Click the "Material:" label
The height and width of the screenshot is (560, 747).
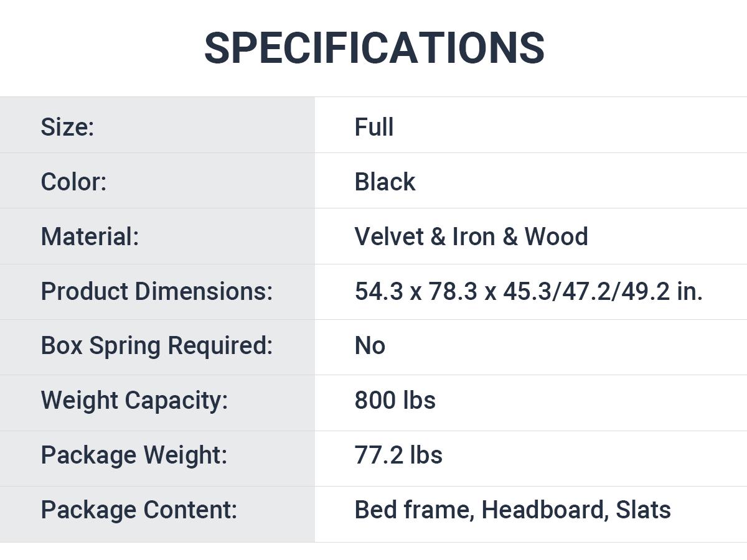[x=90, y=236]
